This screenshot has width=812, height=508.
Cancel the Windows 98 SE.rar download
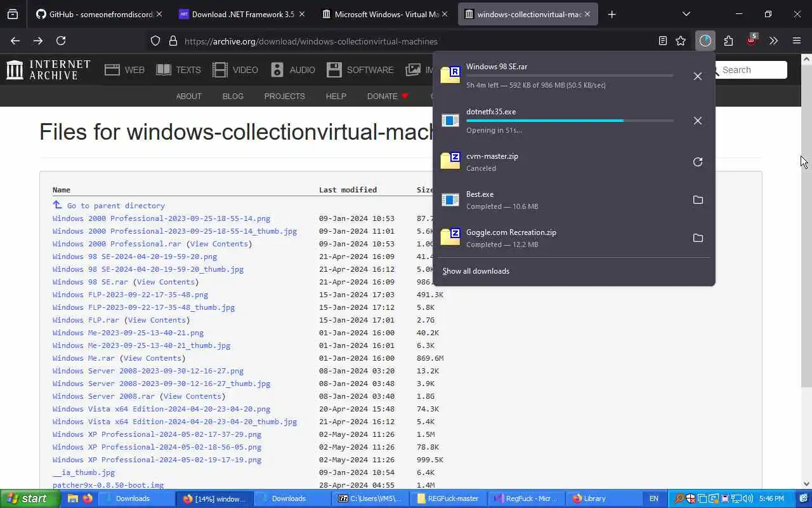(698, 76)
